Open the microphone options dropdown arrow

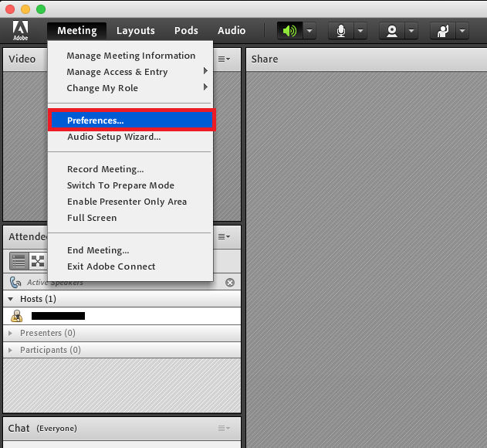pos(360,30)
